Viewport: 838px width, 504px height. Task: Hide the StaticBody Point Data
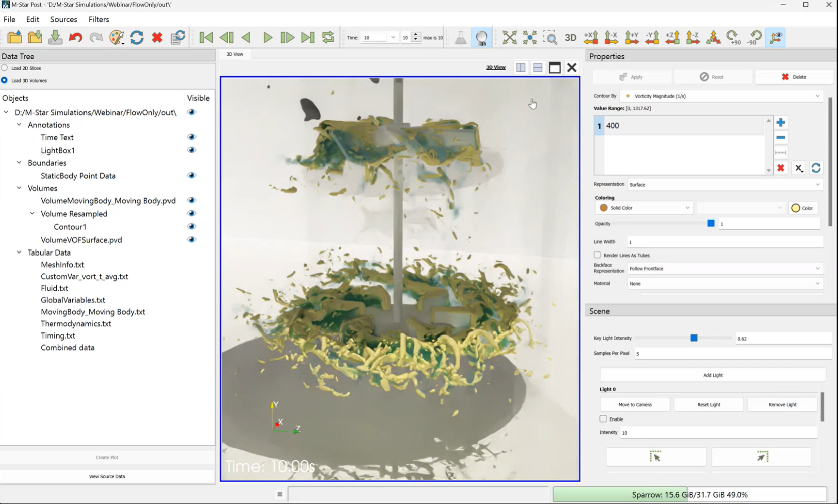pyautogui.click(x=192, y=175)
